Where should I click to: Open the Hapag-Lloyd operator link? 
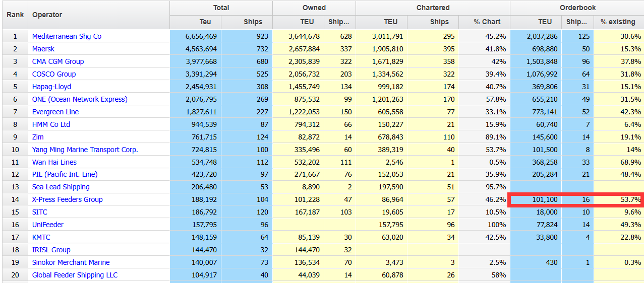pyautogui.click(x=51, y=87)
